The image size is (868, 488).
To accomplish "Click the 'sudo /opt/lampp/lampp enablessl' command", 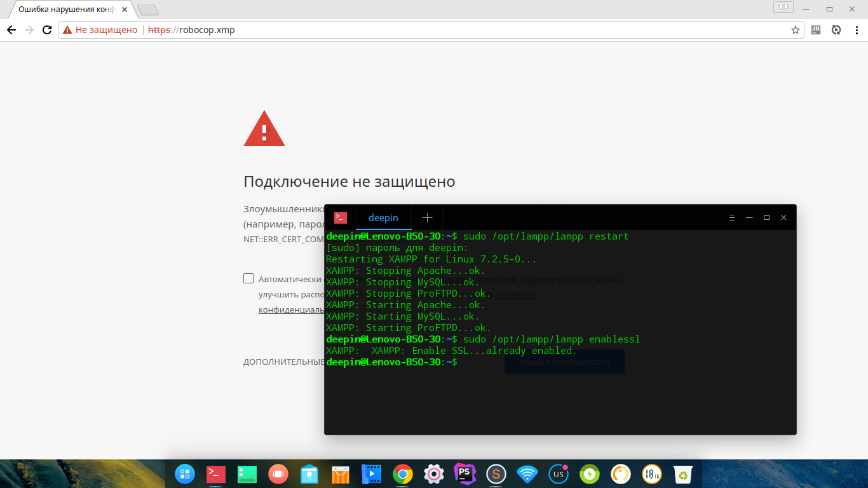I will [552, 339].
